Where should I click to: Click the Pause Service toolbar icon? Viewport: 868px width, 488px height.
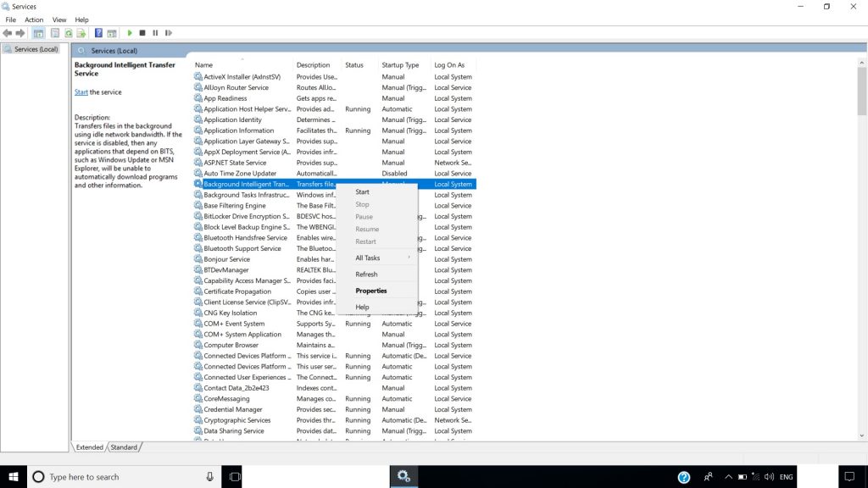pos(156,33)
